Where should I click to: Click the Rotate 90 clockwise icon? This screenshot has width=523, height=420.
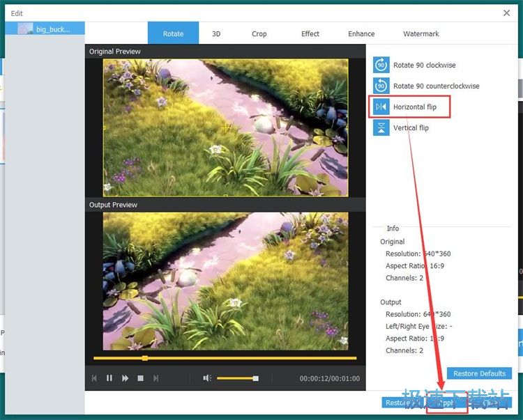point(381,65)
